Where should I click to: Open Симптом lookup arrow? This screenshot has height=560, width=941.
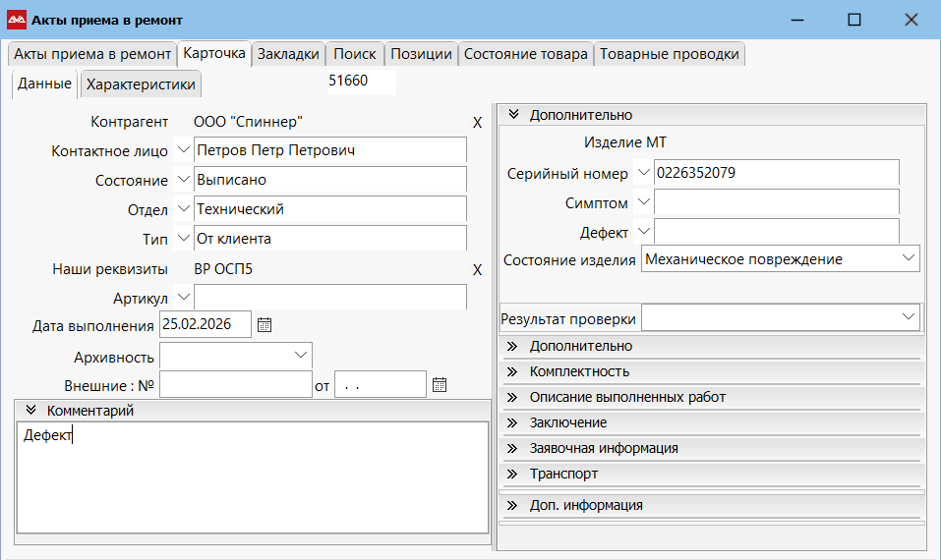pyautogui.click(x=643, y=202)
